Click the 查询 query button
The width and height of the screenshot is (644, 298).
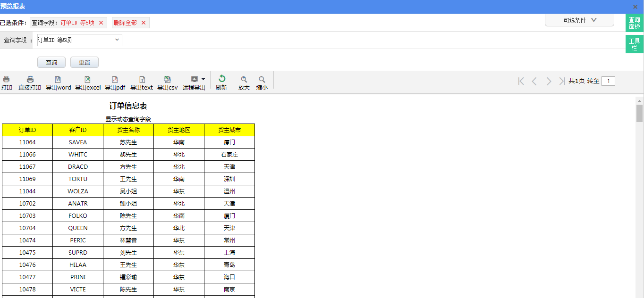click(51, 63)
